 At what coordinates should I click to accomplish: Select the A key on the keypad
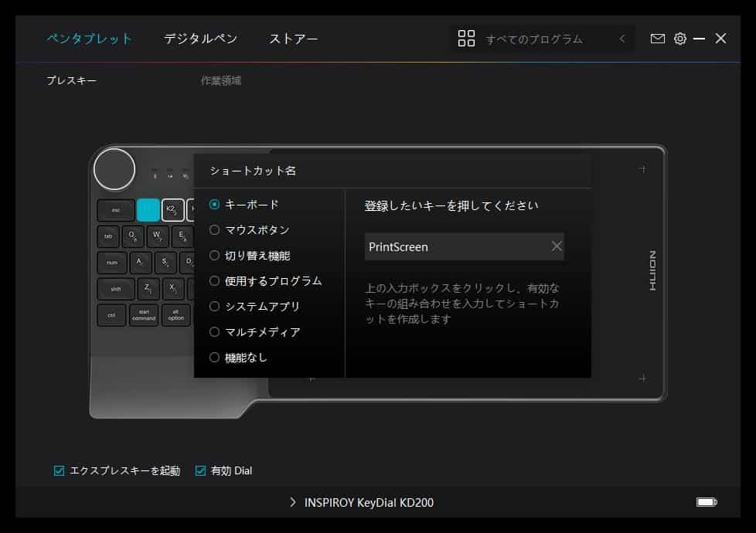(140, 263)
